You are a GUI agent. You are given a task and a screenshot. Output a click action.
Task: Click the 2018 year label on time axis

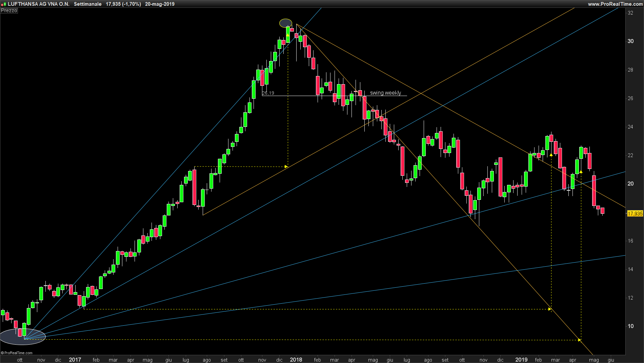click(296, 360)
